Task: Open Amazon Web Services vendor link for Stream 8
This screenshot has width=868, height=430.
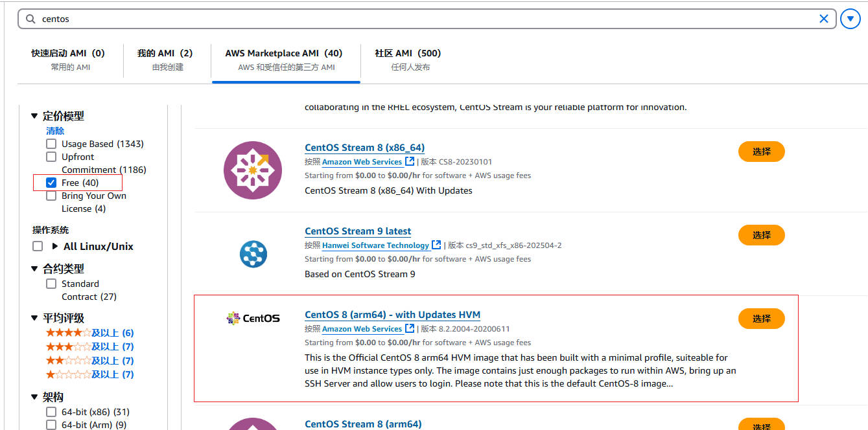Action: pos(362,162)
